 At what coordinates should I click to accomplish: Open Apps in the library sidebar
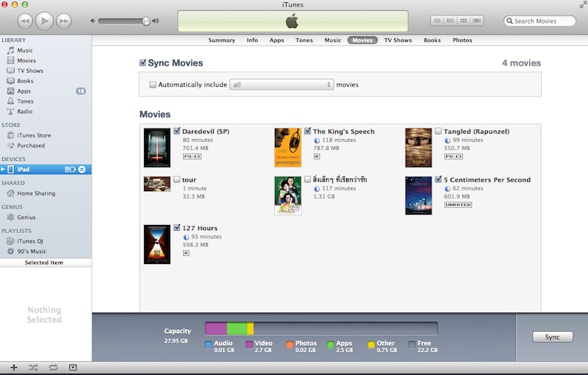click(24, 91)
